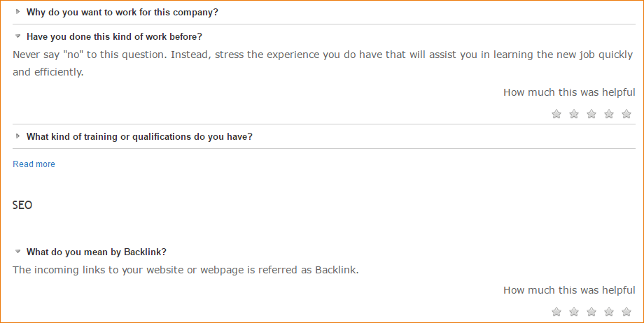Give Backlink answer three stars
Image resolution: width=644 pixels, height=323 pixels.
(591, 312)
